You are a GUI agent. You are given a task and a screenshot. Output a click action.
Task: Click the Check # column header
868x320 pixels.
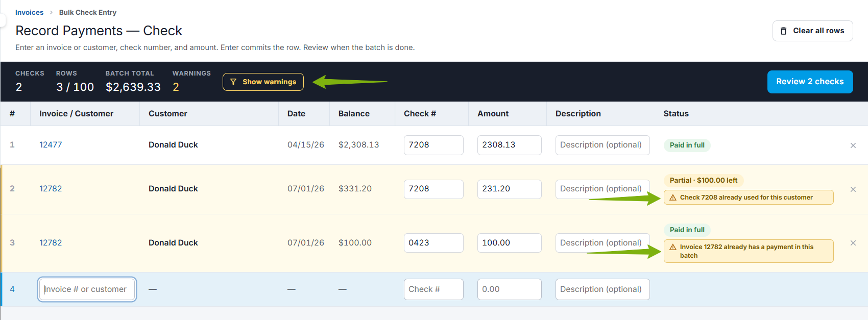pyautogui.click(x=420, y=113)
